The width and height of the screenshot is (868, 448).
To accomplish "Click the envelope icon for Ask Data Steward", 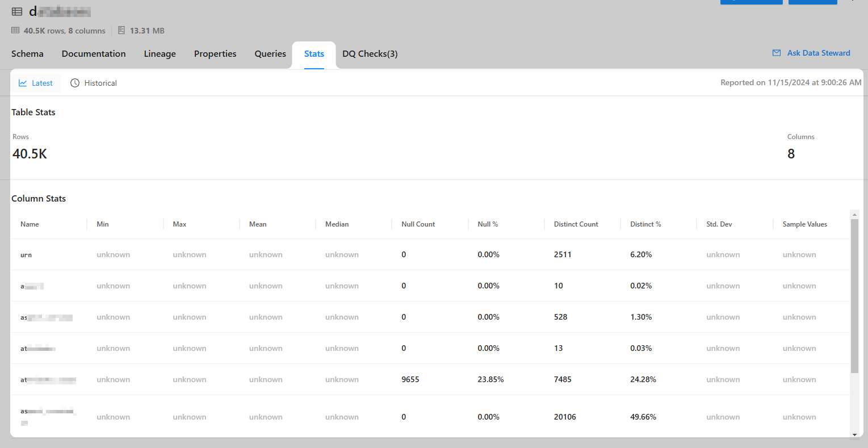I will click(x=777, y=53).
